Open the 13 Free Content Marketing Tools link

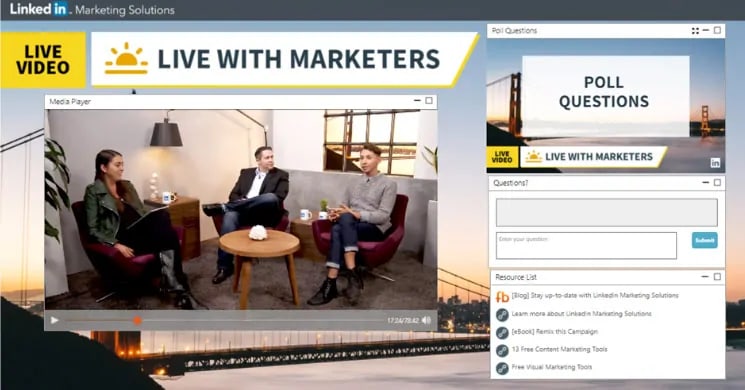pos(559,349)
